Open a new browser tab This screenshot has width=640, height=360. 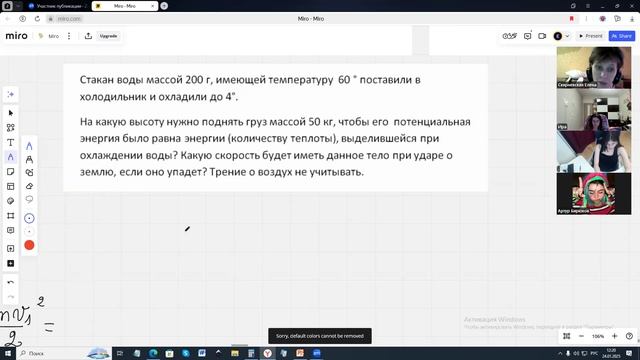click(164, 6)
